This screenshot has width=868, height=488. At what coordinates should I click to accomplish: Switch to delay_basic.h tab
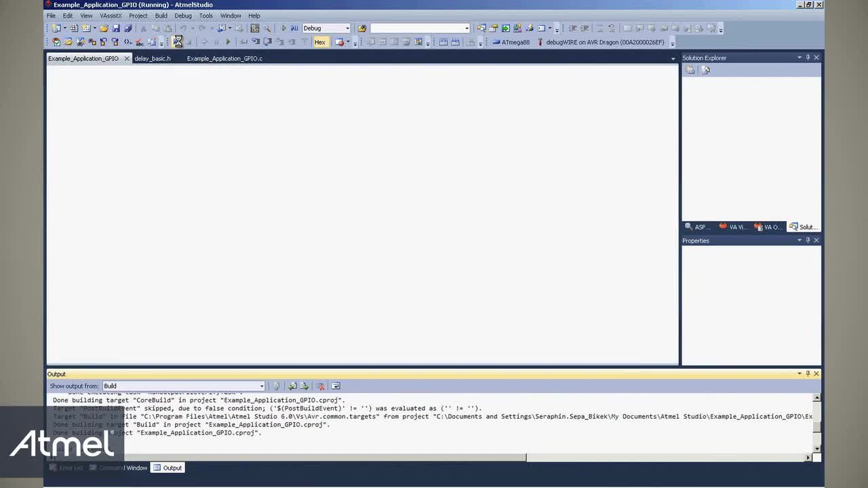click(x=153, y=58)
